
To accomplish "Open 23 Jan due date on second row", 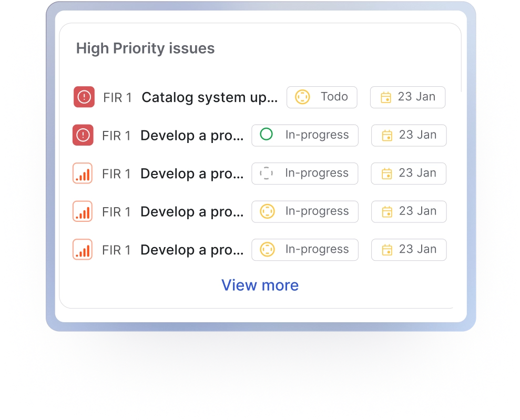I will pos(409,135).
